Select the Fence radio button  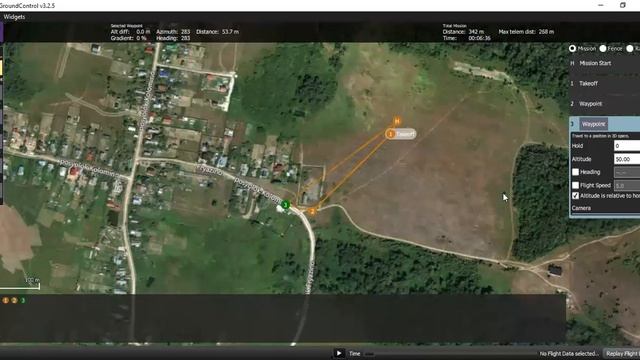pyautogui.click(x=603, y=49)
